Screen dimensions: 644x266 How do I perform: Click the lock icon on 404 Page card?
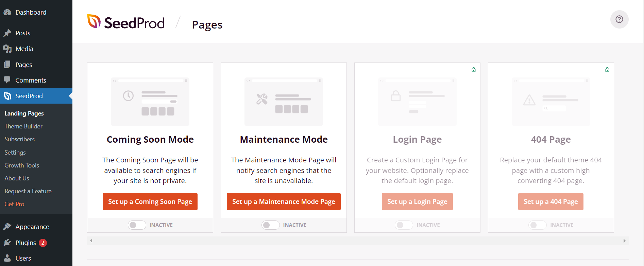[x=607, y=70]
